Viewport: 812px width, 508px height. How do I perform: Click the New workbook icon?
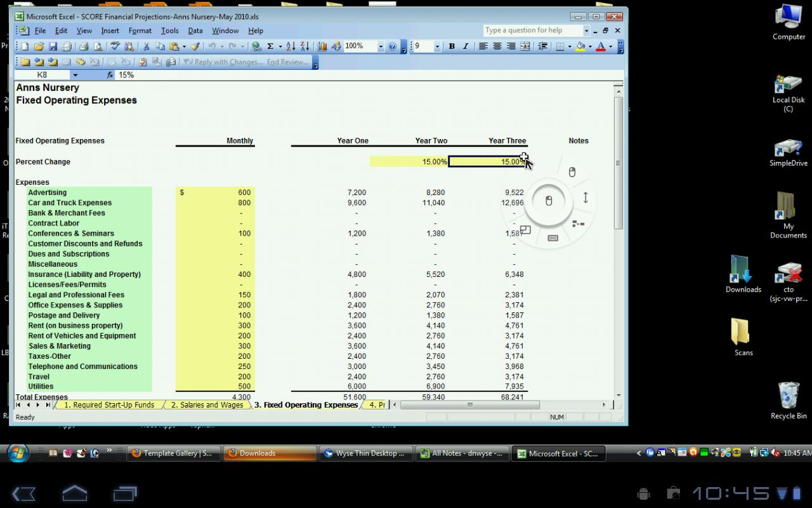point(25,46)
